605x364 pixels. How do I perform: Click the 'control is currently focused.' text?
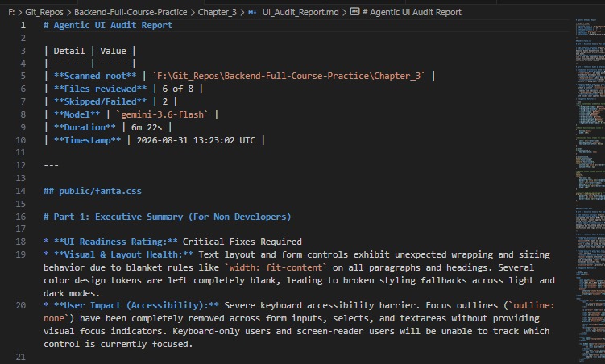[x=118, y=344]
